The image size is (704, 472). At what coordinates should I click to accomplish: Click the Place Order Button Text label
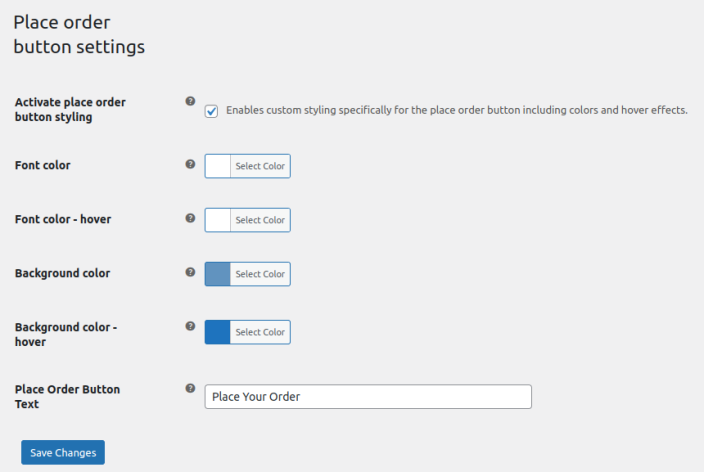click(67, 396)
